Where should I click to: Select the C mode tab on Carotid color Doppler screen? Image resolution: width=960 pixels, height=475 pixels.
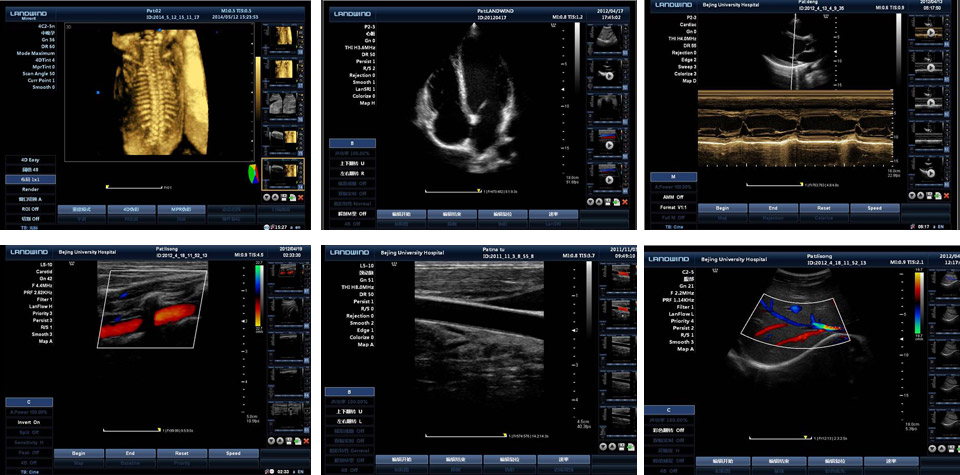29,402
